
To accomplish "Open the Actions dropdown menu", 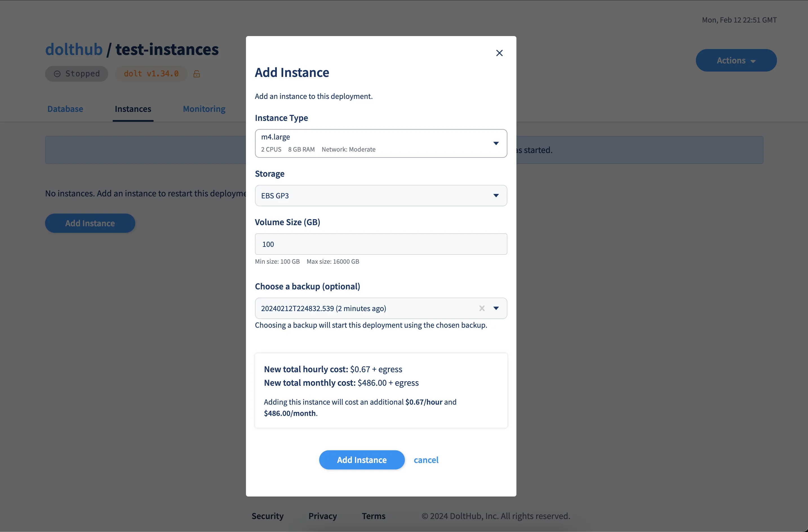I will coord(736,60).
